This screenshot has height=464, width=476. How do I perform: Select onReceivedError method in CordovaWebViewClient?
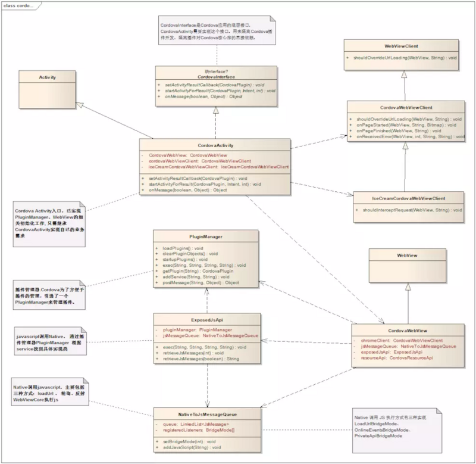tap(411, 136)
